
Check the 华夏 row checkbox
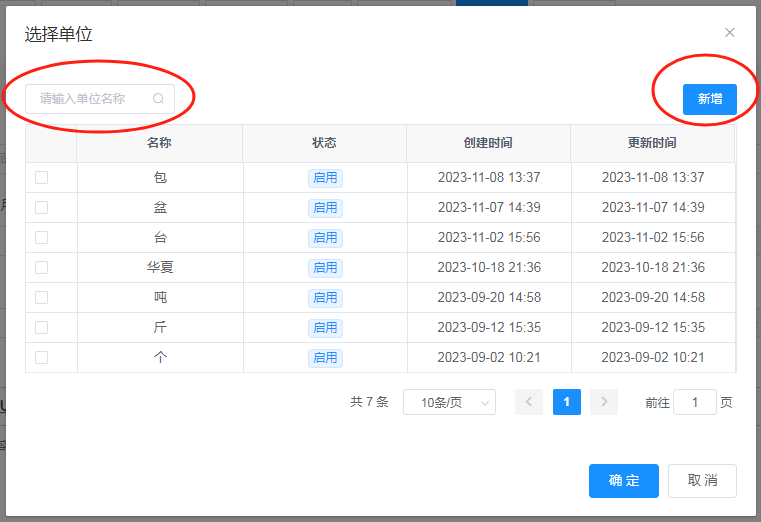point(42,268)
